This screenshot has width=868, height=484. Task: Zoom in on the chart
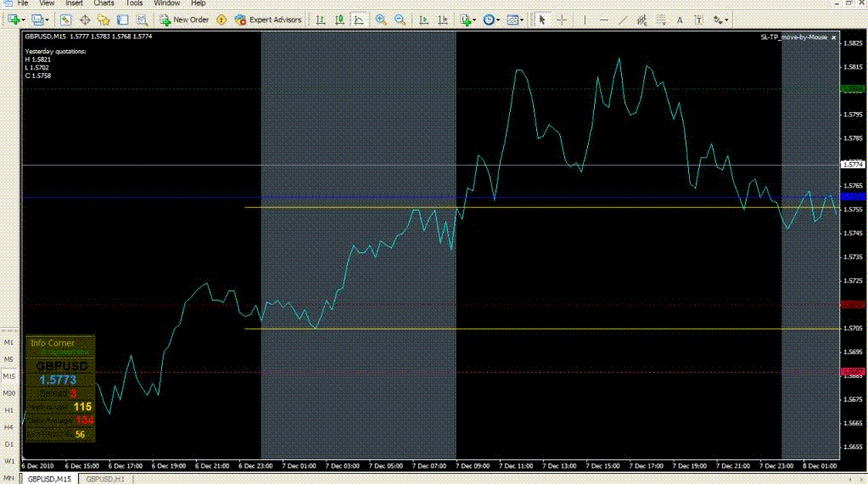click(381, 20)
